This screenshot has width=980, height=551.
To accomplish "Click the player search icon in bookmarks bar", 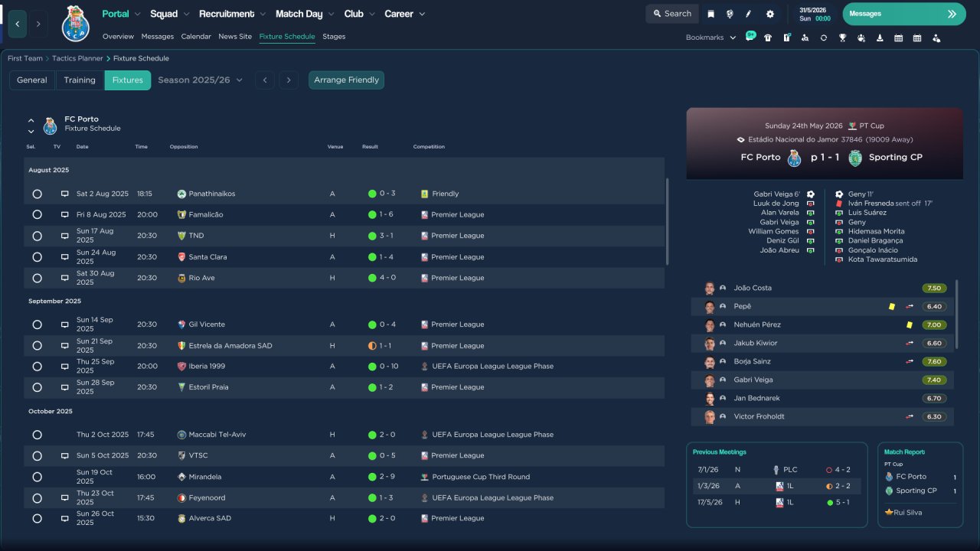I will 805,37.
